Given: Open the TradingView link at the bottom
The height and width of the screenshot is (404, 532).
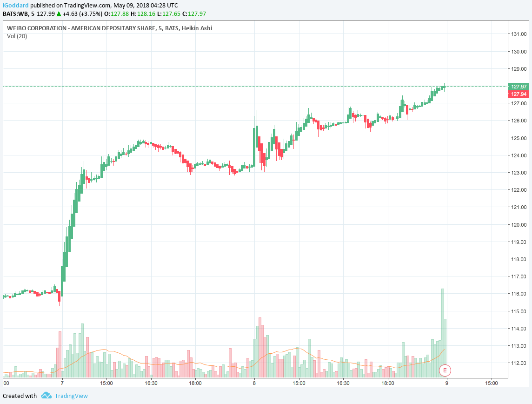Looking at the screenshot, I should point(71,396).
